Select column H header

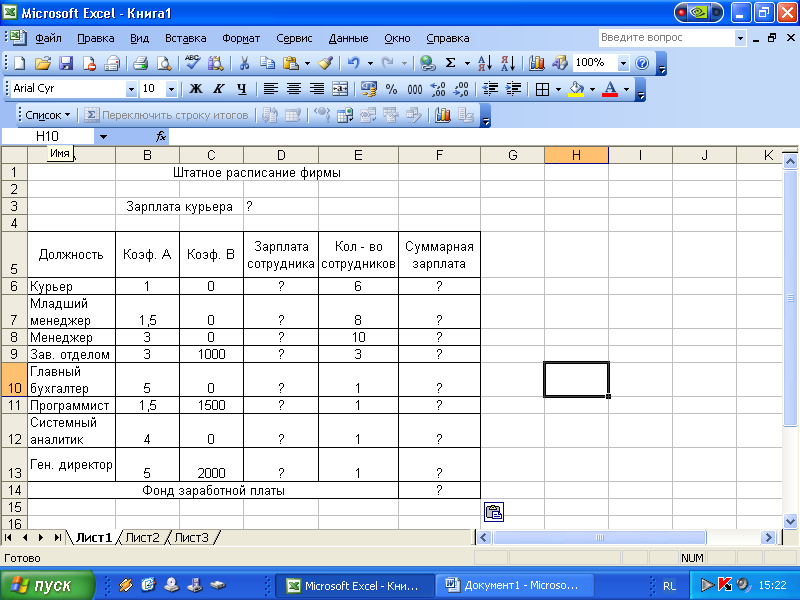(576, 155)
